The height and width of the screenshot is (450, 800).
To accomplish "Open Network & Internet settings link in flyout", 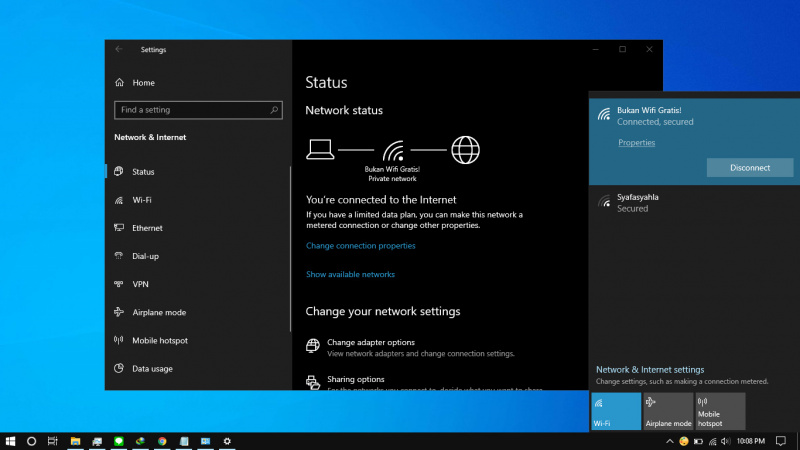I will coord(649,370).
